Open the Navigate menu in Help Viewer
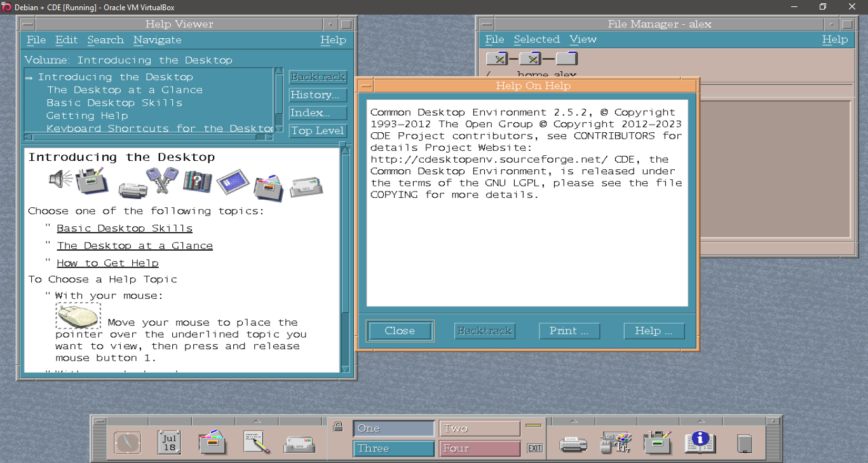 click(x=157, y=40)
